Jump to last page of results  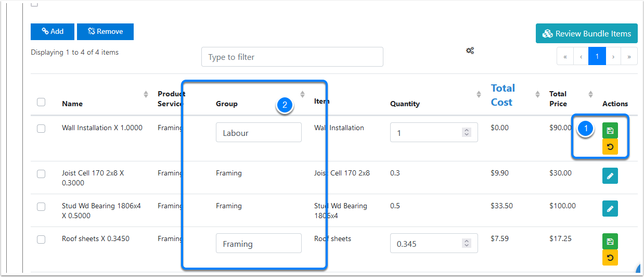pos(629,56)
